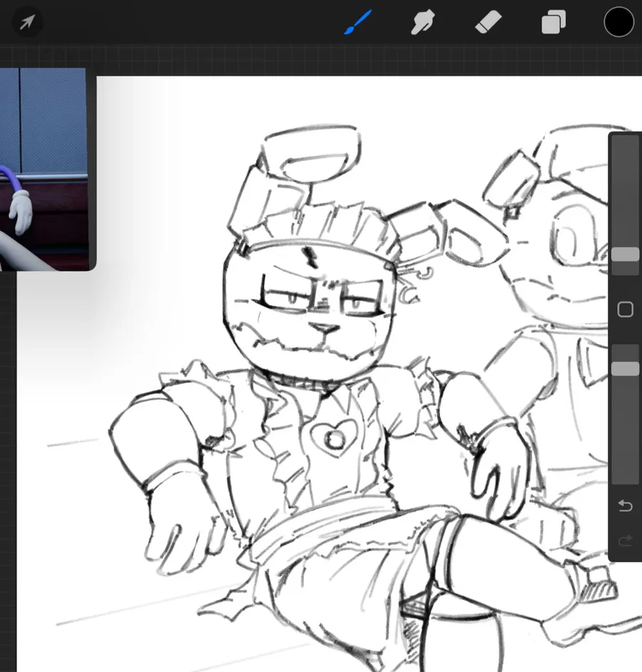This screenshot has width=642, height=672.
Task: Adjust the brush opacity slider handle
Action: [625, 369]
